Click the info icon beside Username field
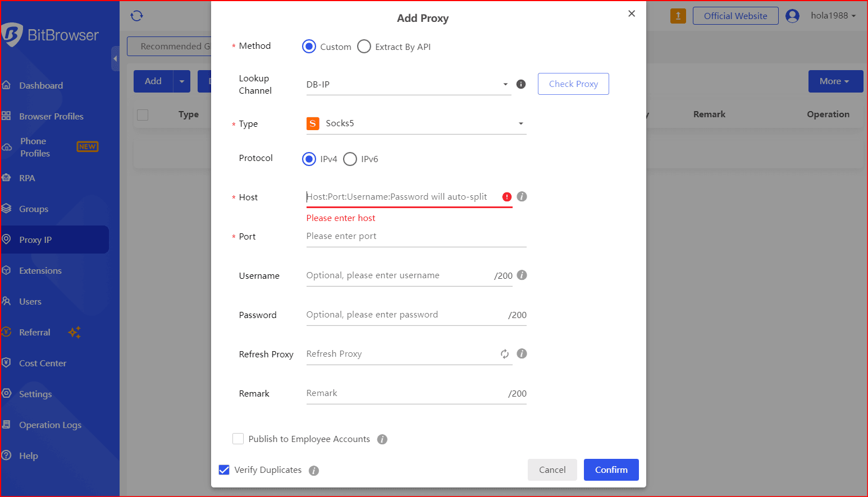 [522, 275]
